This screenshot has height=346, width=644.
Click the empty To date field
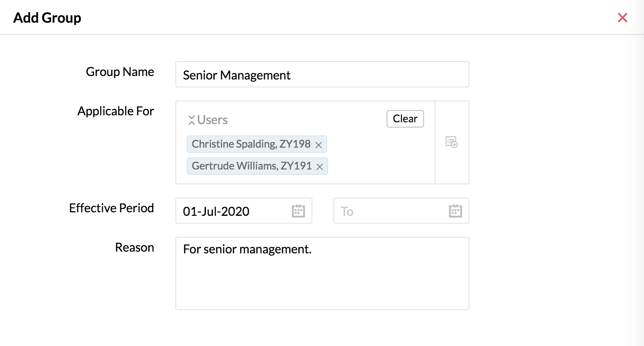coord(401,211)
